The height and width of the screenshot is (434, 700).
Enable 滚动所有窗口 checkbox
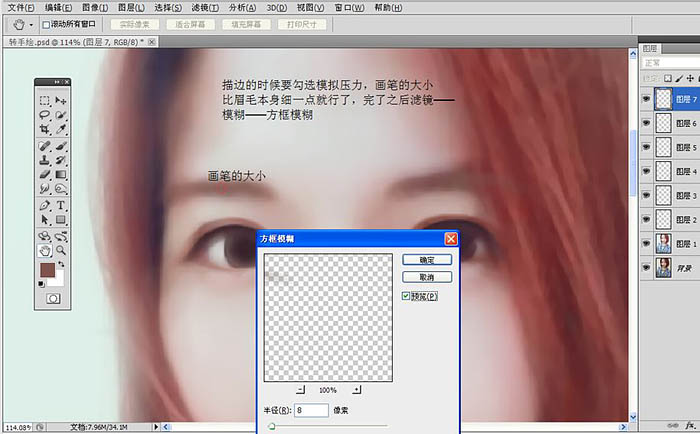click(x=46, y=24)
